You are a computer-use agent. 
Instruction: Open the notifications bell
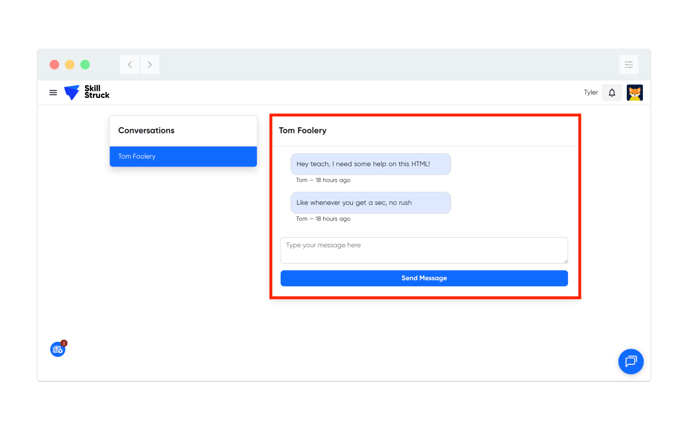612,93
